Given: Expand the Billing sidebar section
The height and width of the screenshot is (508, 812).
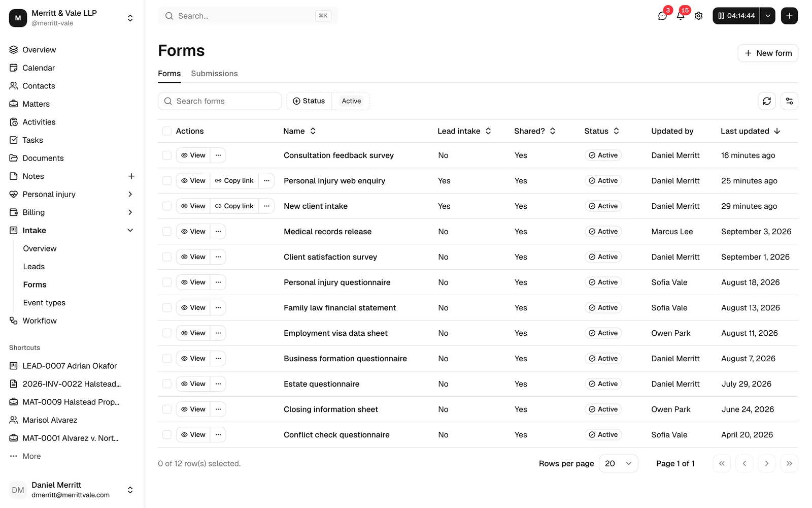Looking at the screenshot, I should click(130, 212).
